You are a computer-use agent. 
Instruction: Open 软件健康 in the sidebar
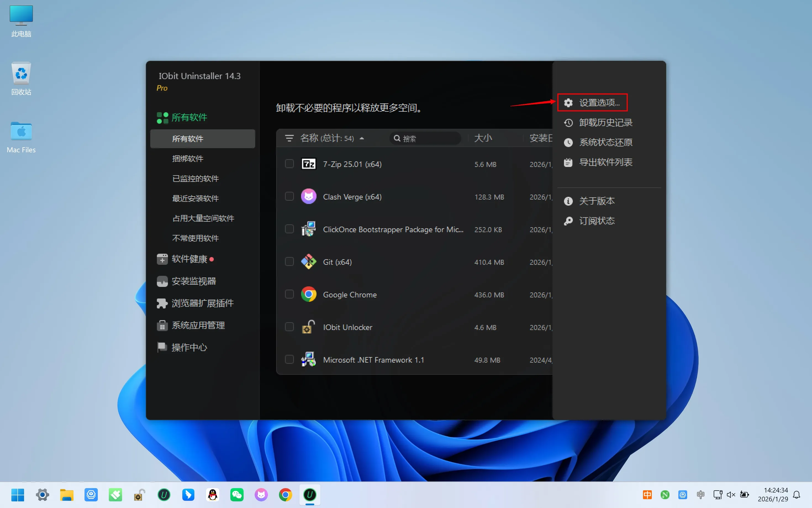point(189,259)
